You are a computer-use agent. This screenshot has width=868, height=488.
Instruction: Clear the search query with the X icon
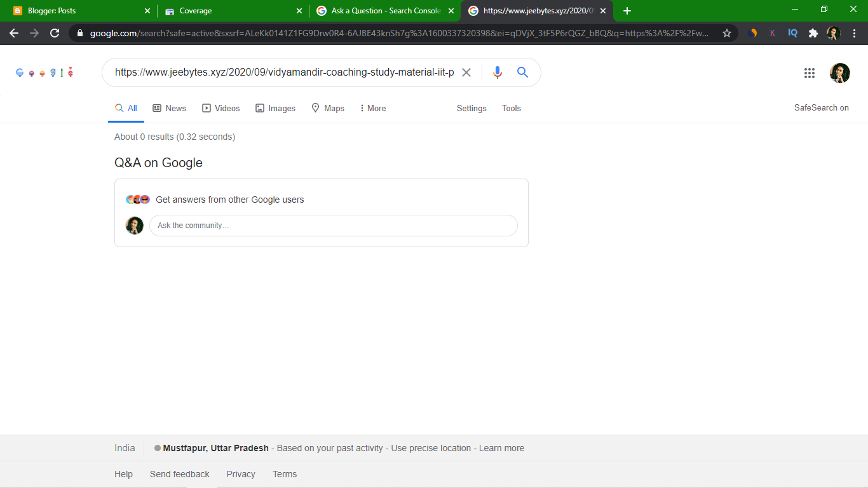coord(466,72)
